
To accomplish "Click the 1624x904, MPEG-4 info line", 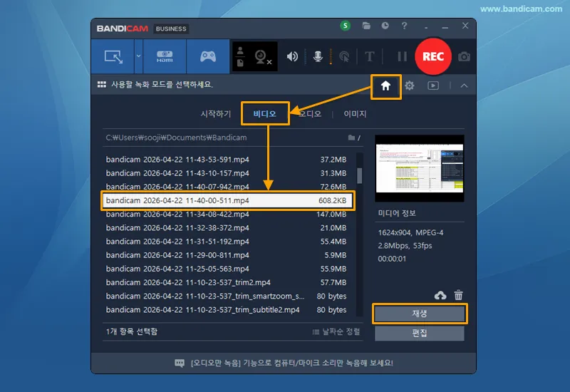I will (x=410, y=232).
